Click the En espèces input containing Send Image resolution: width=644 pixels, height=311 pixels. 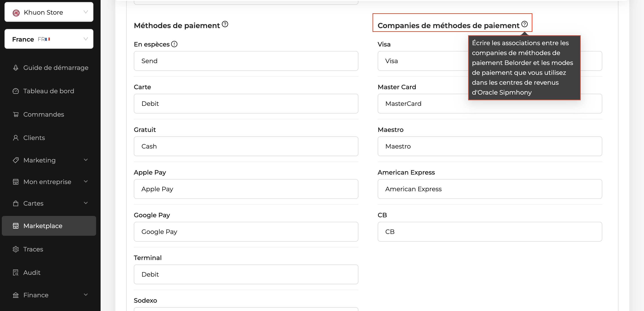pos(246,61)
